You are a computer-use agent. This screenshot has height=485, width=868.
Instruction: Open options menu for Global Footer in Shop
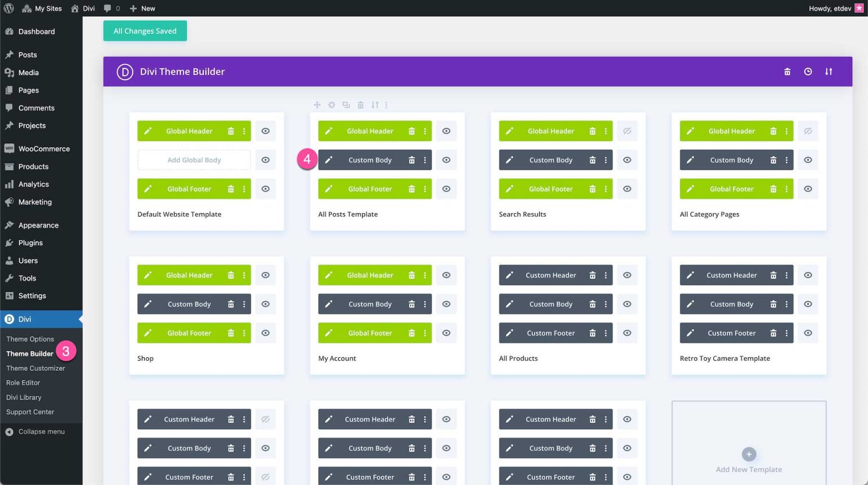(244, 333)
